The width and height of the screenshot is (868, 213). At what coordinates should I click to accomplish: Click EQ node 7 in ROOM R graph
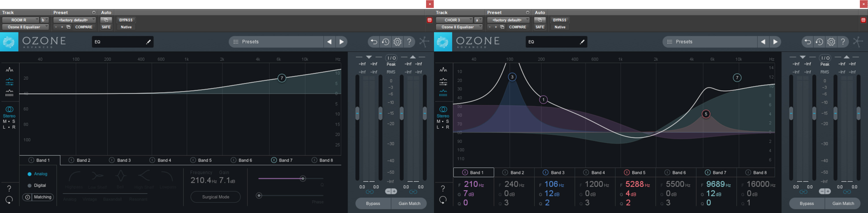click(x=282, y=78)
